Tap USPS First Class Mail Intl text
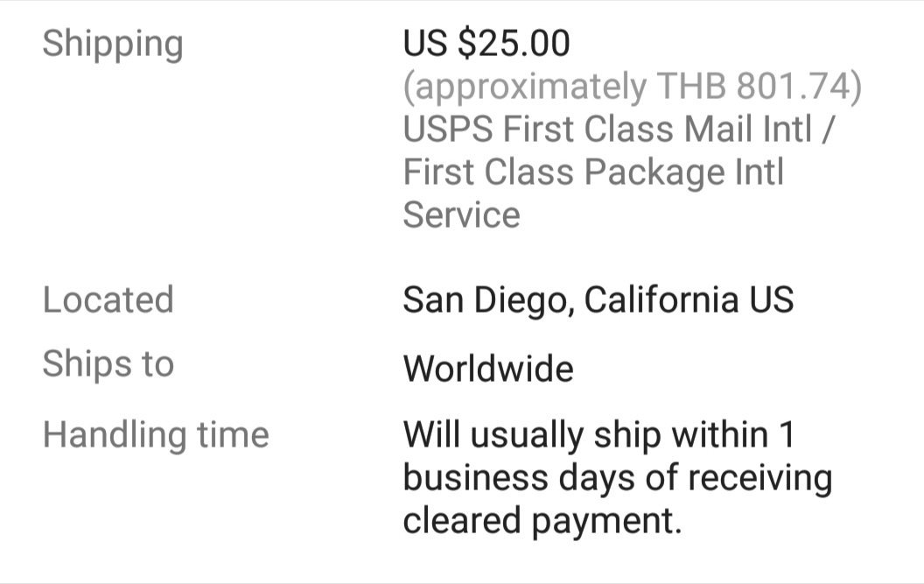 [x=607, y=129]
